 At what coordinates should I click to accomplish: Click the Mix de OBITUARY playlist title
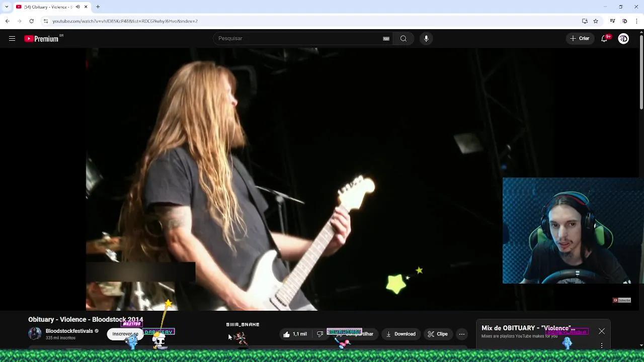click(x=528, y=328)
